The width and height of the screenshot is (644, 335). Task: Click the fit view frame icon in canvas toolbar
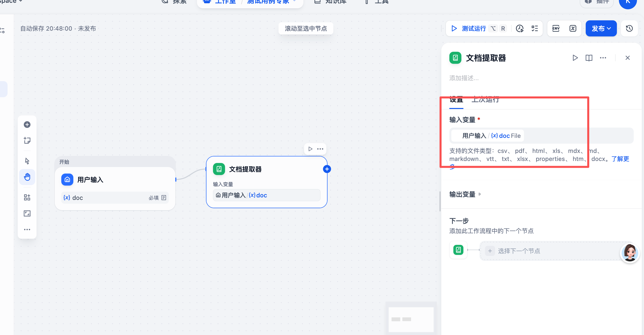coord(27,213)
